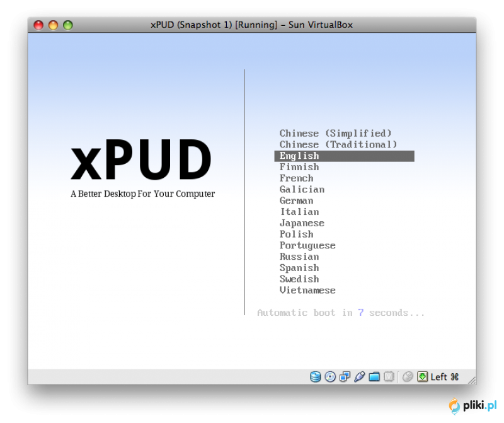Choose Vietnamese at the list bottom
The image size is (504, 423).
(x=307, y=290)
